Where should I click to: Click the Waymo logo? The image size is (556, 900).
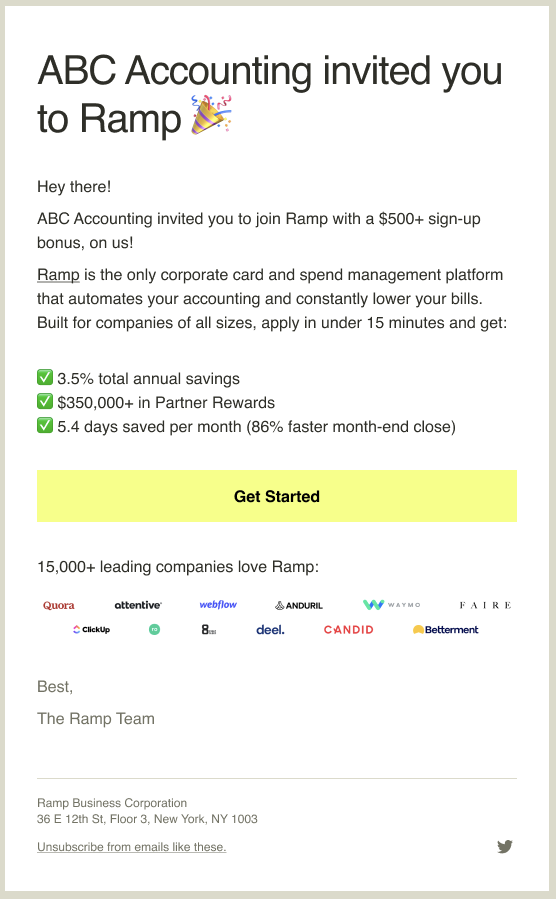pyautogui.click(x=392, y=604)
